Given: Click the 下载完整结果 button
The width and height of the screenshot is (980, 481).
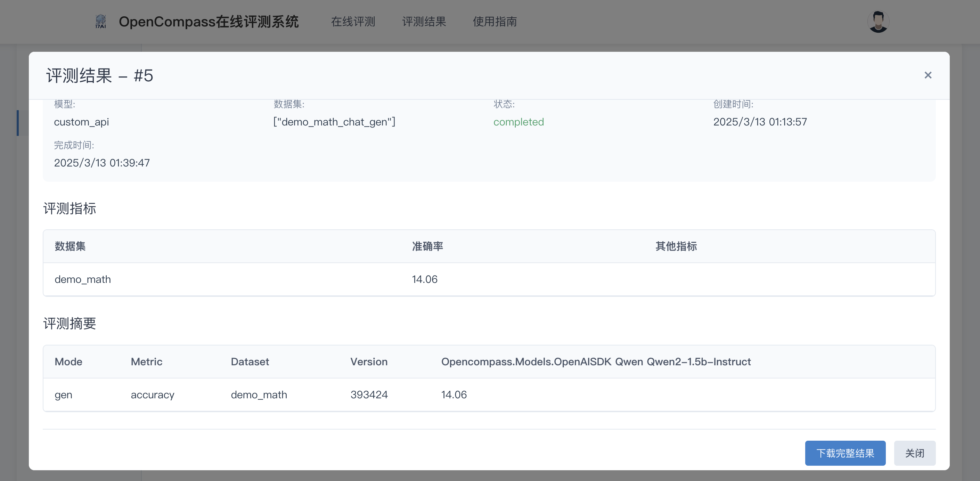Looking at the screenshot, I should click(x=845, y=453).
